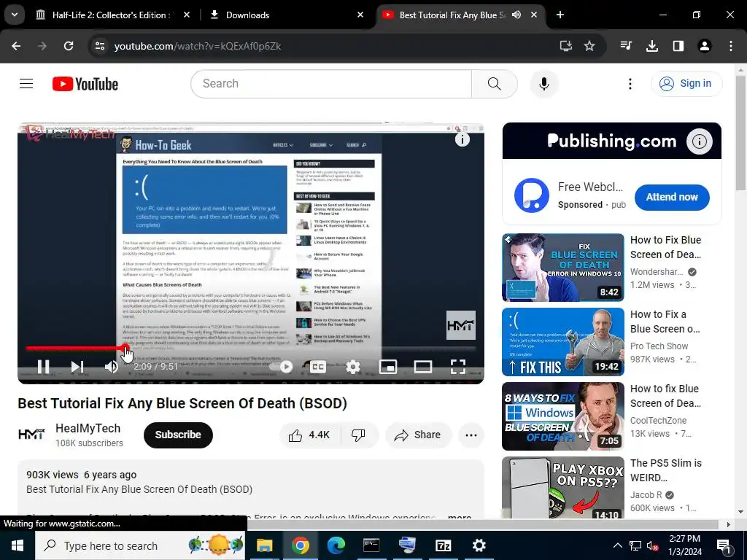Open ad info icon on Publishing.com banner
747x560 pixels.
click(699, 141)
